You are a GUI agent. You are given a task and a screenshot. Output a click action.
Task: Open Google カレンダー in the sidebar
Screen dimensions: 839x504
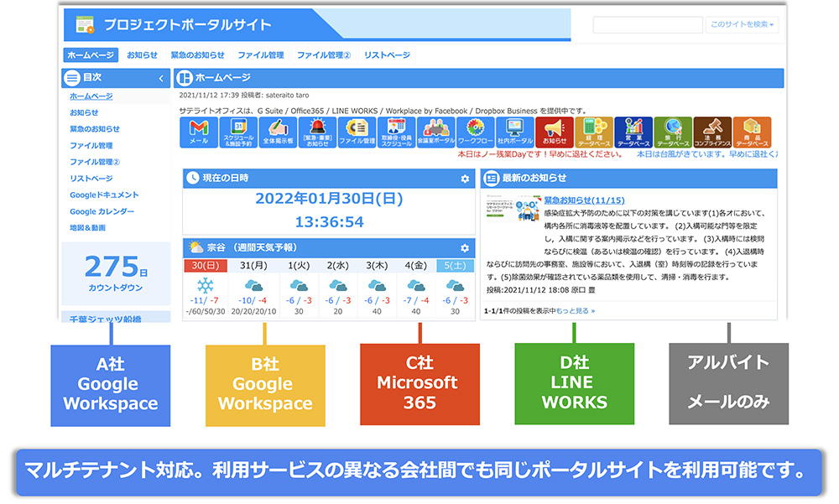click(x=102, y=211)
